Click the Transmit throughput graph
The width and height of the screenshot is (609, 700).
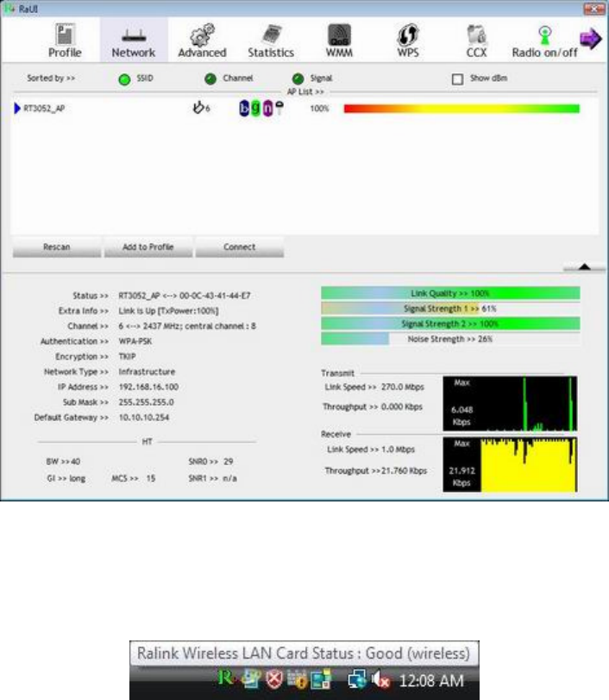click(510, 404)
